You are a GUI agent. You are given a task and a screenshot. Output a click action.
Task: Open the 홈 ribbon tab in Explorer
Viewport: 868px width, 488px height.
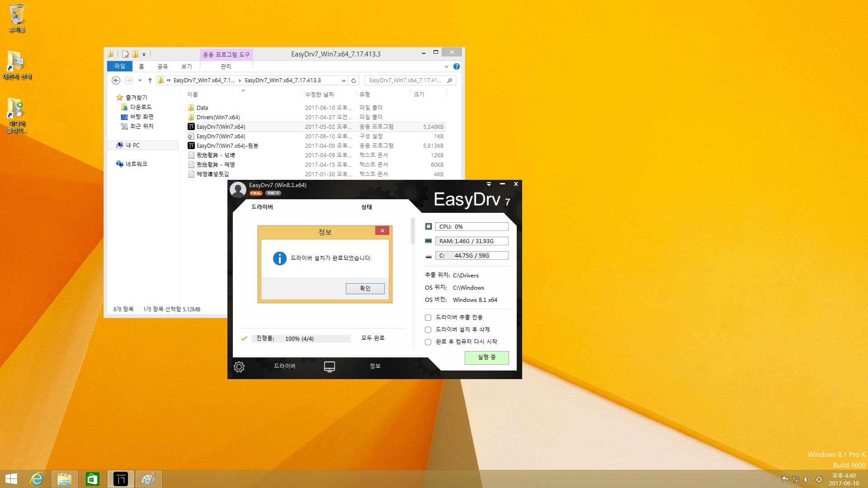coord(142,66)
